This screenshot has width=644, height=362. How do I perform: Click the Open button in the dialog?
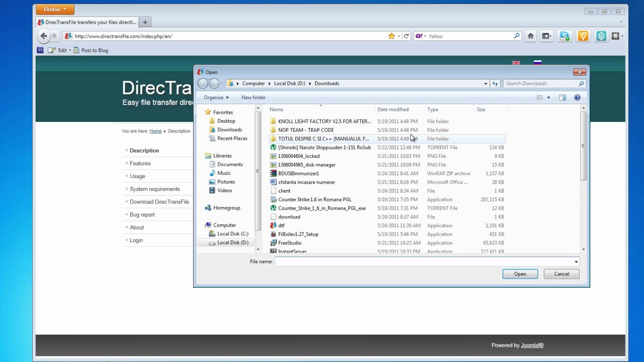pos(520,274)
